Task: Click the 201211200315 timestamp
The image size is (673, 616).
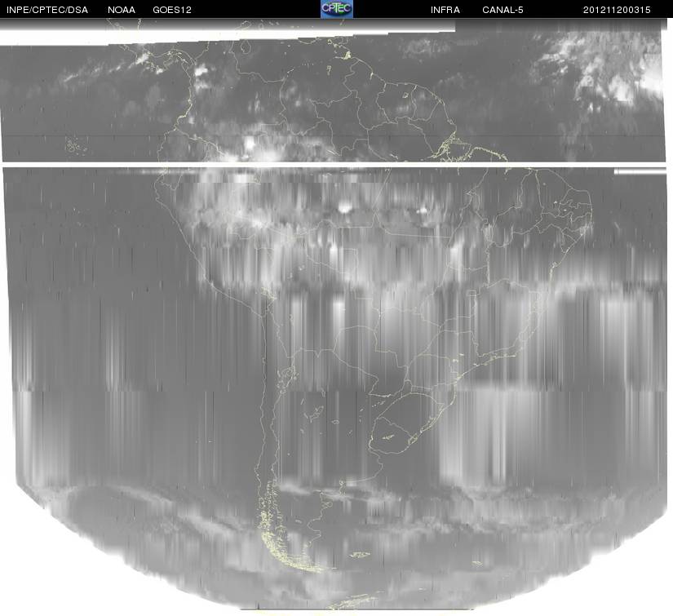Action: pyautogui.click(x=617, y=10)
